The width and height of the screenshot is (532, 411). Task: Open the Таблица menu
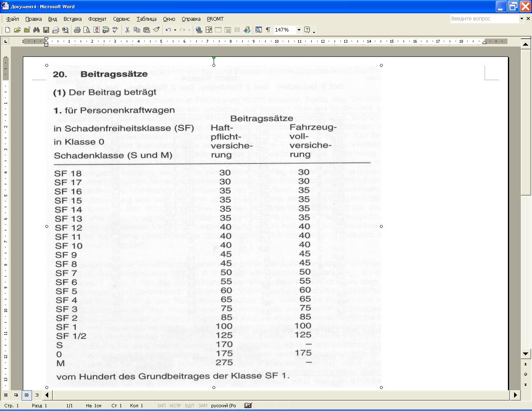[x=146, y=19]
